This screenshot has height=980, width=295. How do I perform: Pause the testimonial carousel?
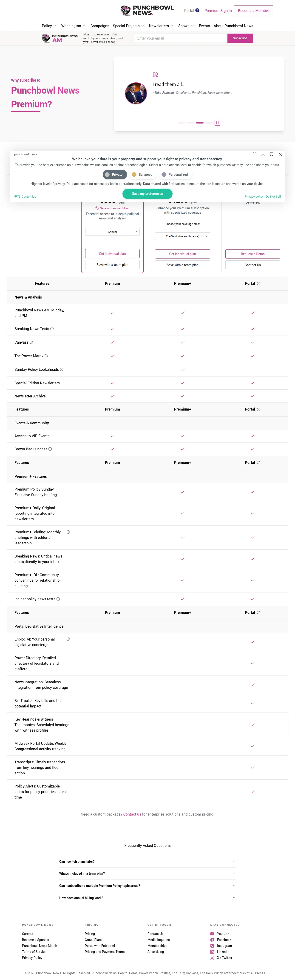point(217,123)
